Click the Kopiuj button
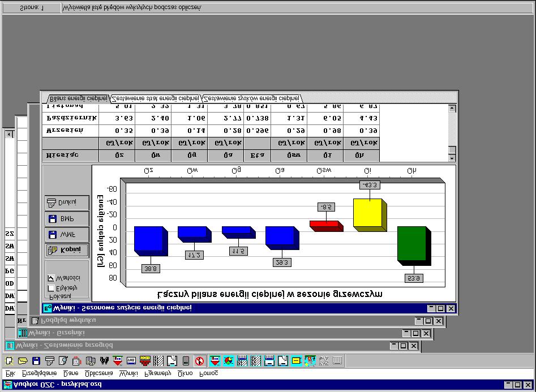Viewport: 536px width, 392px height. (x=67, y=251)
